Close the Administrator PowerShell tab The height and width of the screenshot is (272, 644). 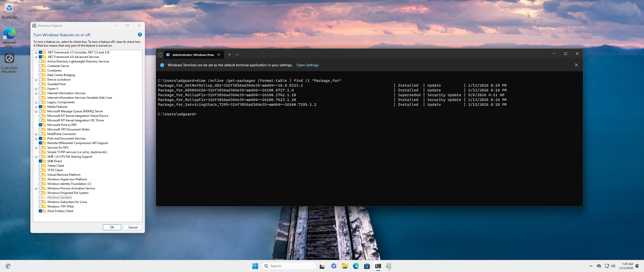click(x=219, y=55)
